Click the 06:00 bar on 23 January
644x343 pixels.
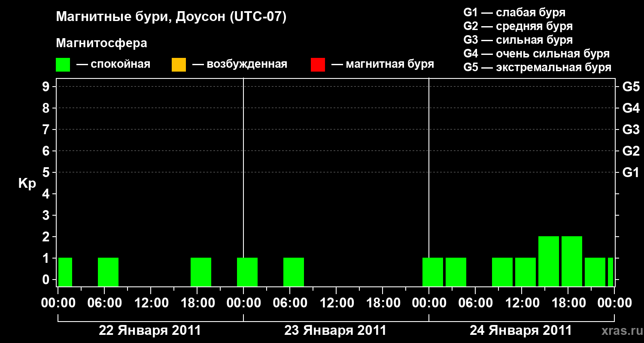tap(294, 272)
